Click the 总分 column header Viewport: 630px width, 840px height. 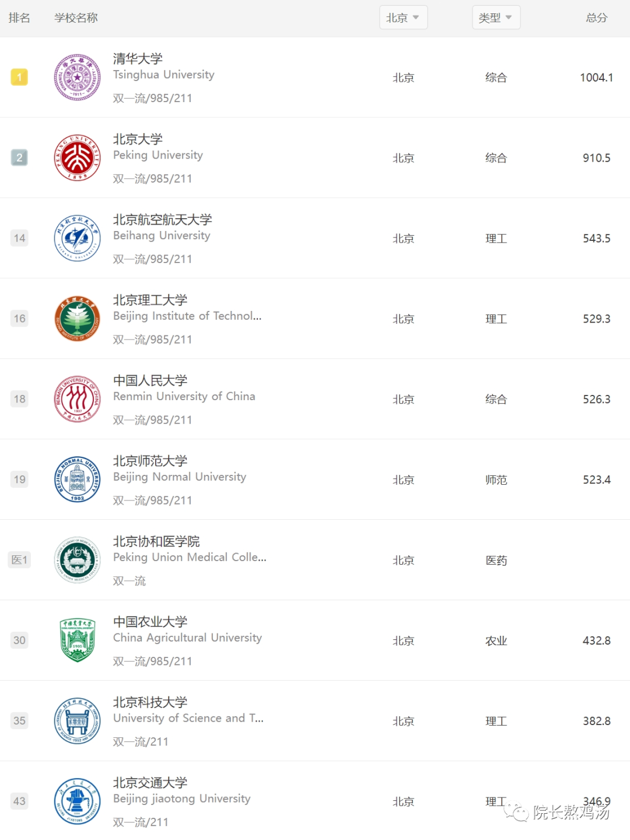[596, 17]
